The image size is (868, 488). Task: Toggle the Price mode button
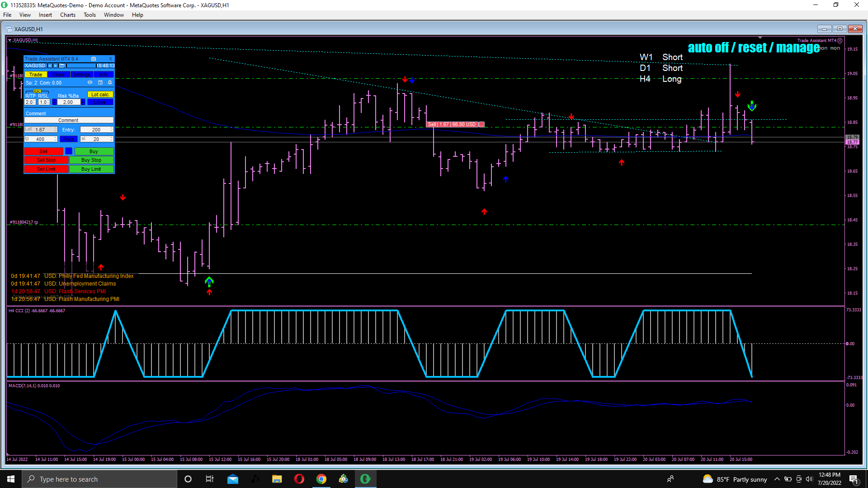click(69, 139)
